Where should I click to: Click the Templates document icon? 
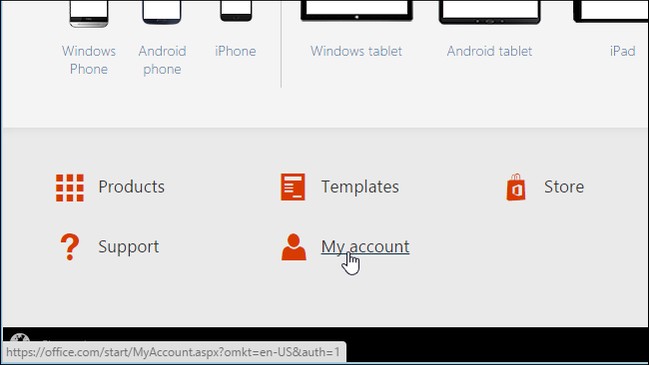(293, 187)
